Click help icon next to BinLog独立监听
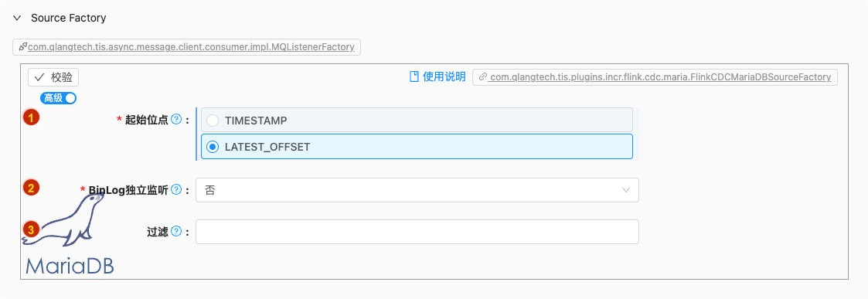This screenshot has width=868, height=299. pyautogui.click(x=176, y=190)
